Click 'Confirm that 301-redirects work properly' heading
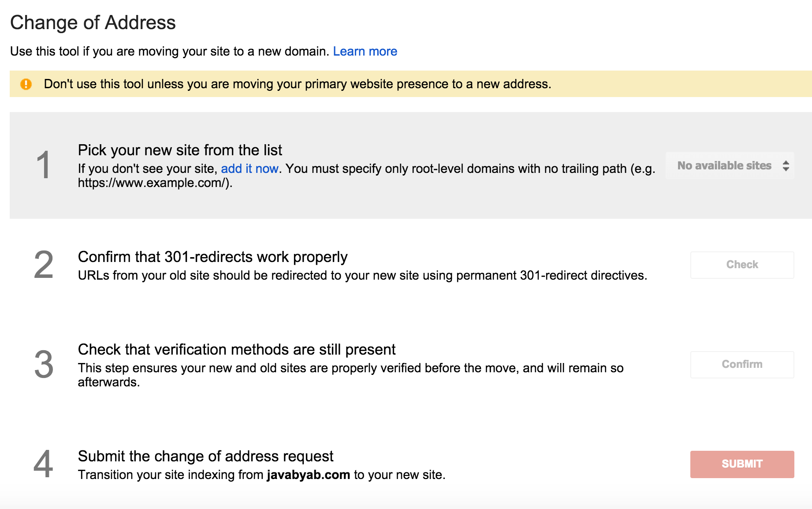The width and height of the screenshot is (812, 509). pyautogui.click(x=213, y=257)
